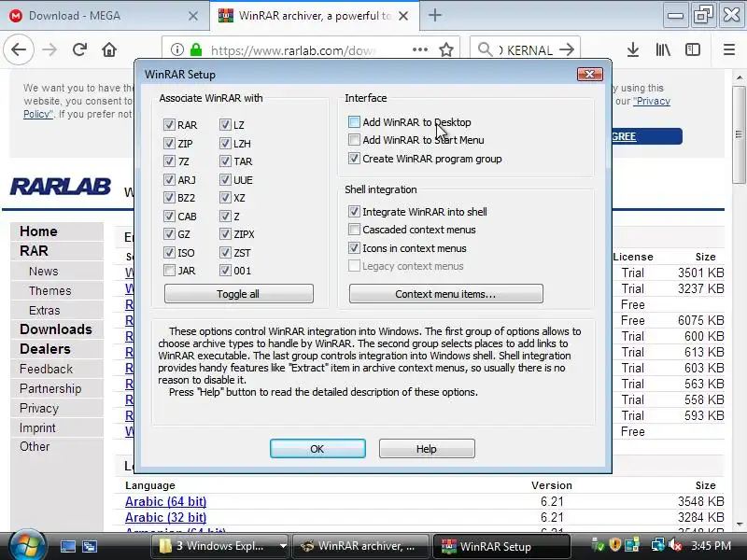Submit search with the arrow icon

(567, 49)
